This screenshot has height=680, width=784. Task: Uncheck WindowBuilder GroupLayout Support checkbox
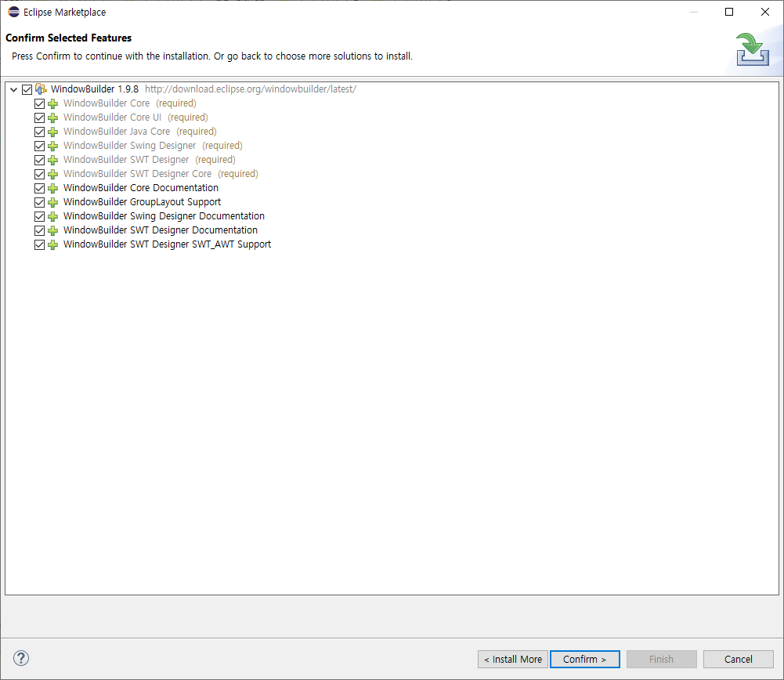[x=39, y=202]
